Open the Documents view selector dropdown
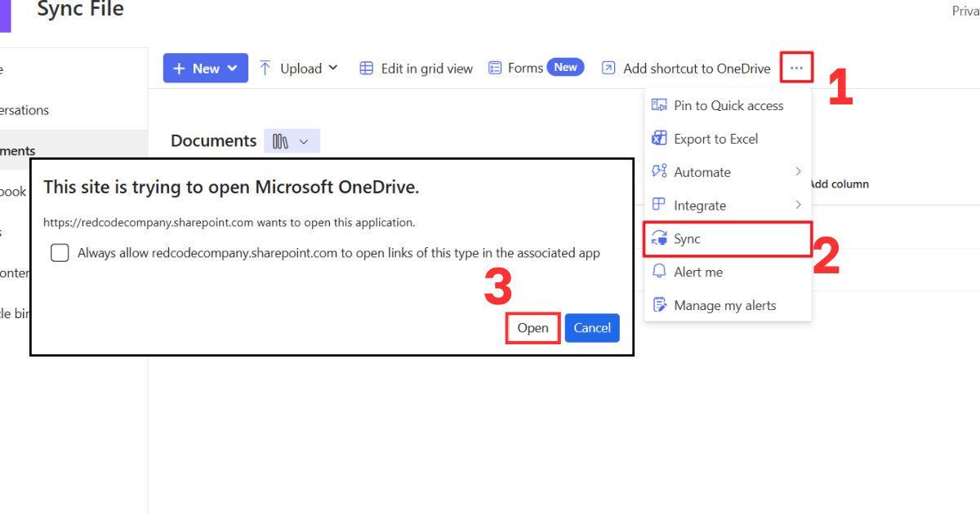 pos(292,140)
